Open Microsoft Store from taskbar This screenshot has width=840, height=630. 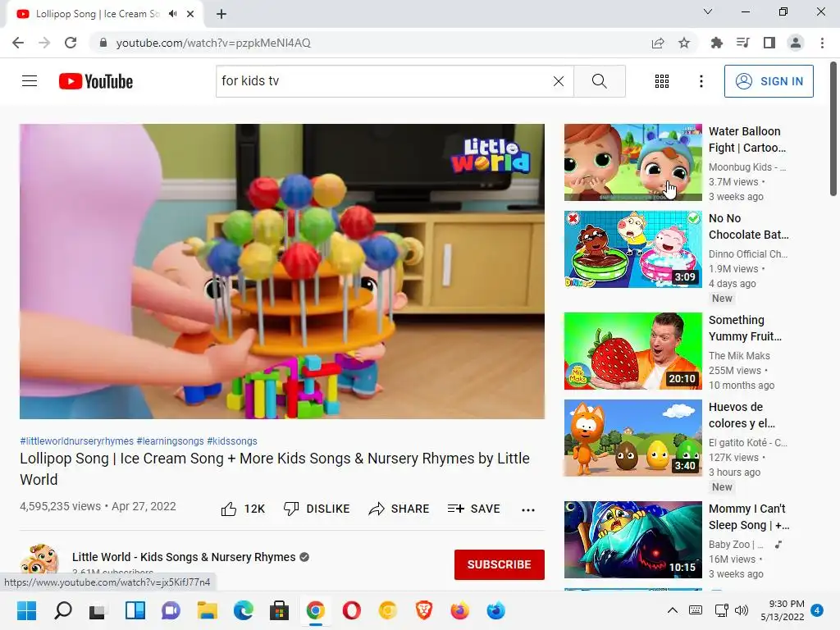(x=279, y=610)
